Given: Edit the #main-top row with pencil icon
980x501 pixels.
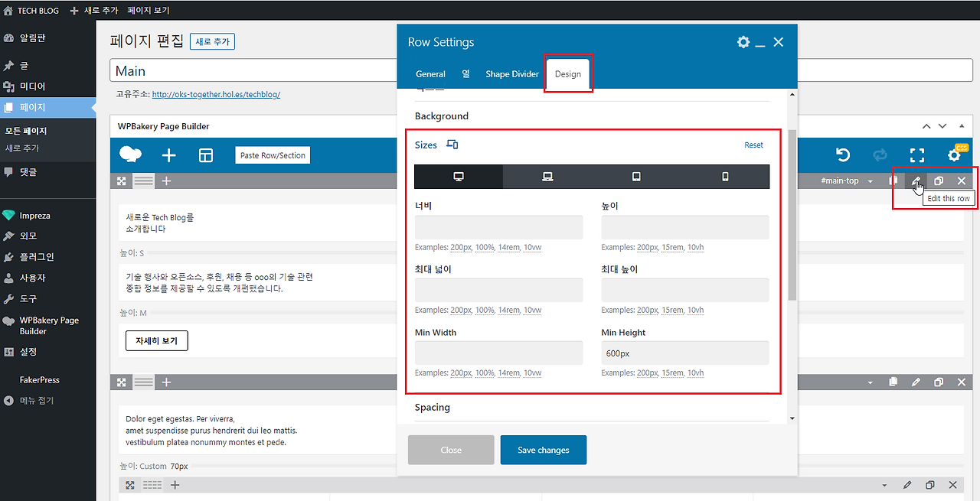Looking at the screenshot, I should (x=916, y=181).
